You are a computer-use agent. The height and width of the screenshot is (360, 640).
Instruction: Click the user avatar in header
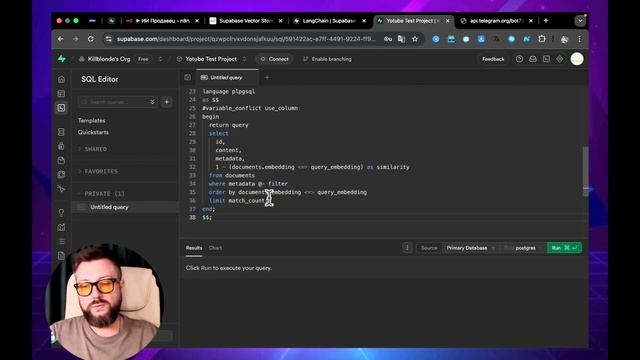tap(577, 59)
